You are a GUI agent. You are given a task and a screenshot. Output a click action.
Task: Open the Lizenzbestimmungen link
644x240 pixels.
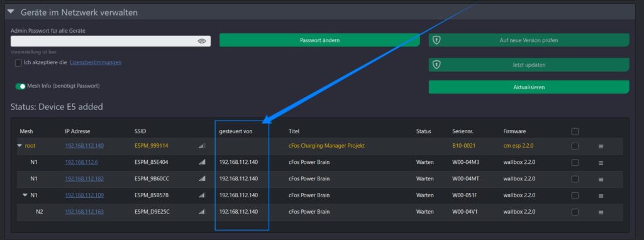pos(96,63)
